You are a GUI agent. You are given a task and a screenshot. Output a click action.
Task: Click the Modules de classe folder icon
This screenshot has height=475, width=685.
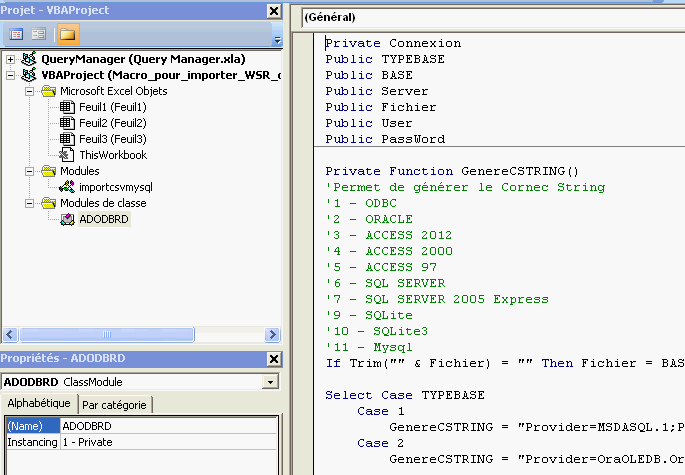coord(48,203)
